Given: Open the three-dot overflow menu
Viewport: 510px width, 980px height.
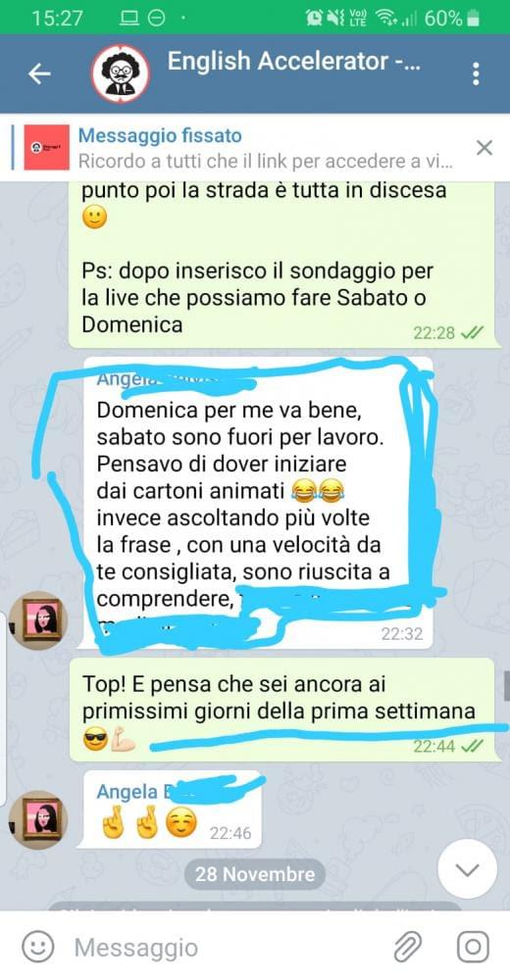Looking at the screenshot, I should [x=477, y=73].
